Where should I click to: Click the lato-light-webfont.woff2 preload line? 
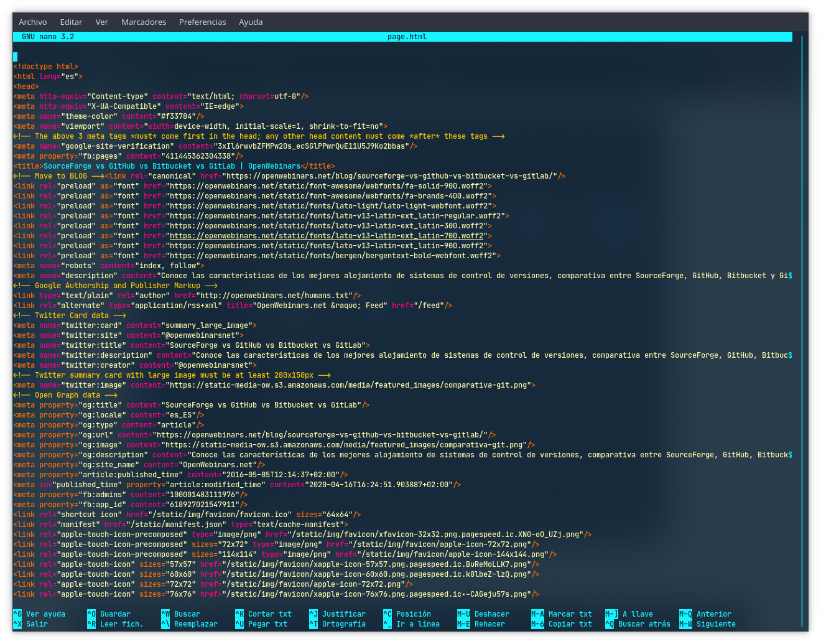point(254,206)
